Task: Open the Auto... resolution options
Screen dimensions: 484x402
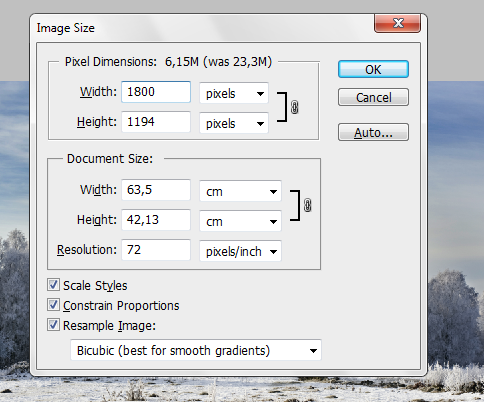Action: (373, 132)
